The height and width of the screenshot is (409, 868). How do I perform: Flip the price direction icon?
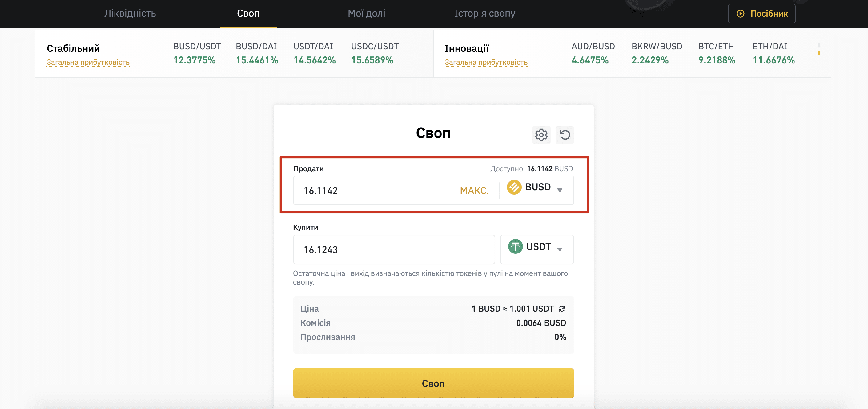point(562,309)
